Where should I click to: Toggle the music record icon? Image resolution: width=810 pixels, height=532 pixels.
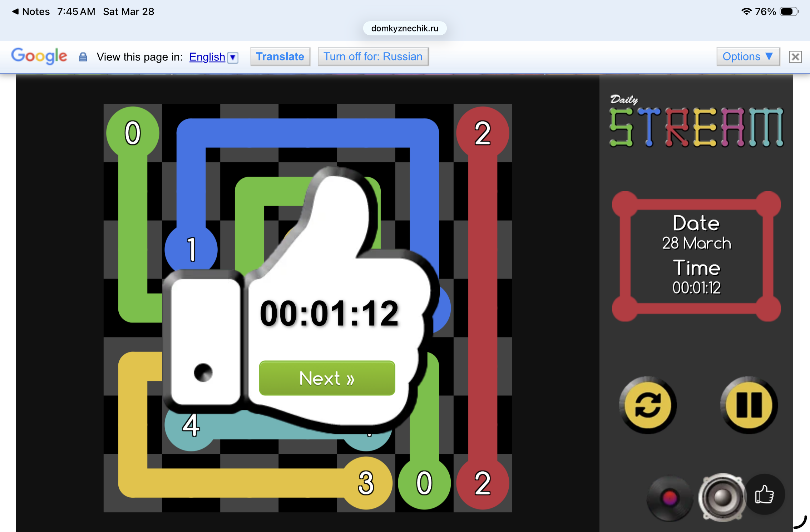[670, 498]
